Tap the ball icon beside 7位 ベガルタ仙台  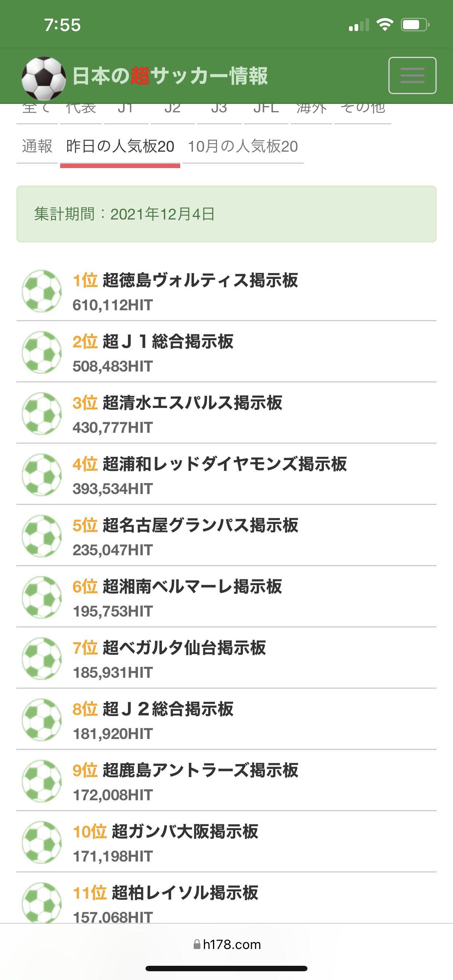[42, 658]
